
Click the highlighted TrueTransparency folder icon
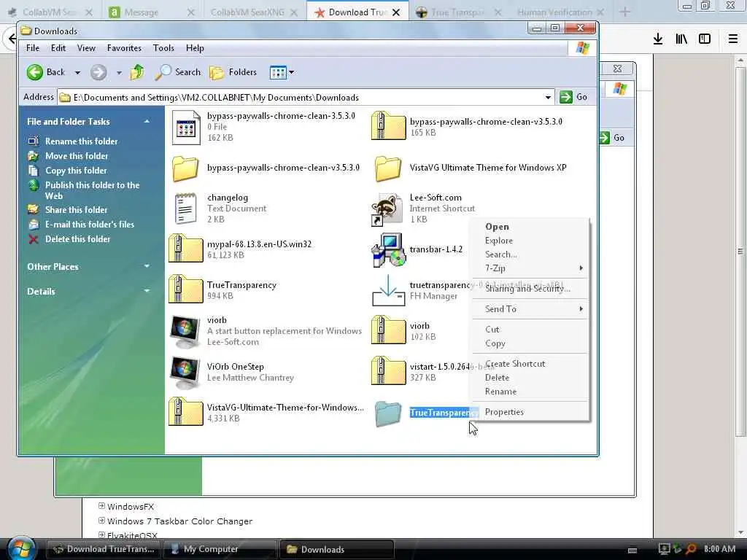pyautogui.click(x=388, y=413)
